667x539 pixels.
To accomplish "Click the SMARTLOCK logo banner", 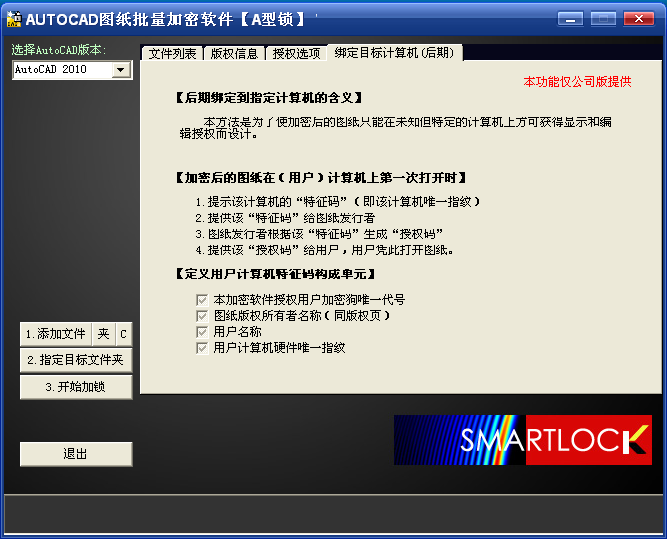I will coord(523,440).
